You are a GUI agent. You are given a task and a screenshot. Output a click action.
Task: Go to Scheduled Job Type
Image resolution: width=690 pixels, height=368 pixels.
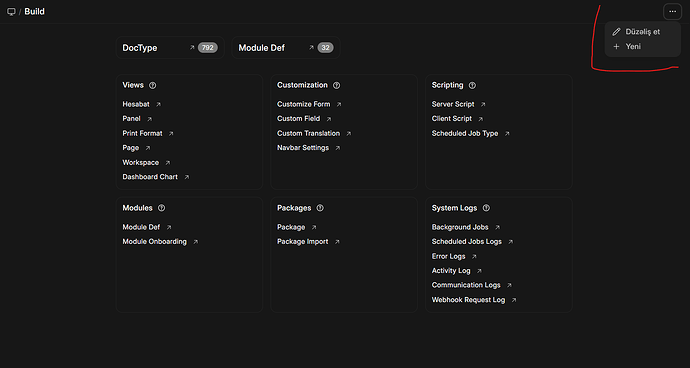[465, 133]
